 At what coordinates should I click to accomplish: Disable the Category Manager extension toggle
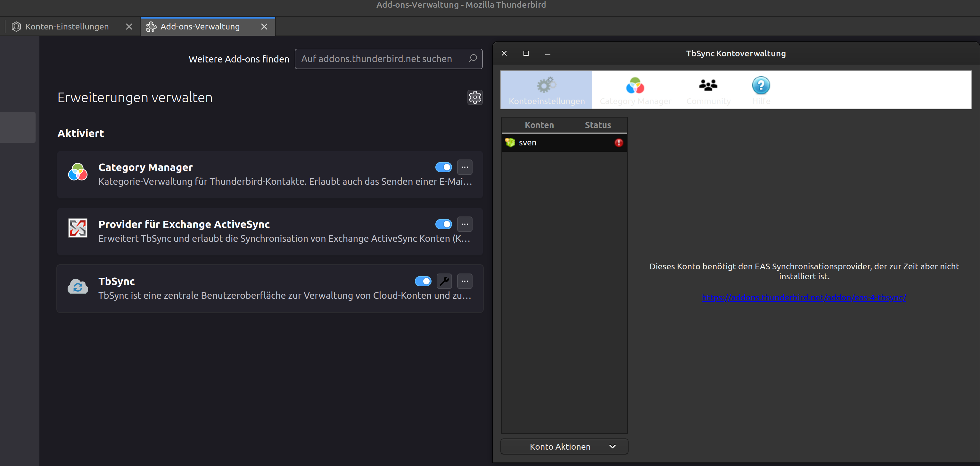coord(443,167)
